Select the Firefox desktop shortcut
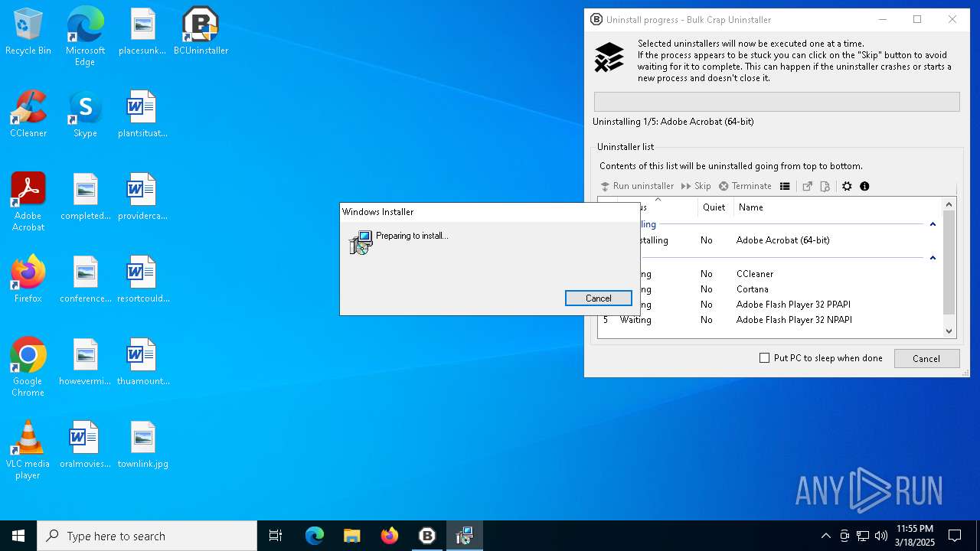 (28, 280)
